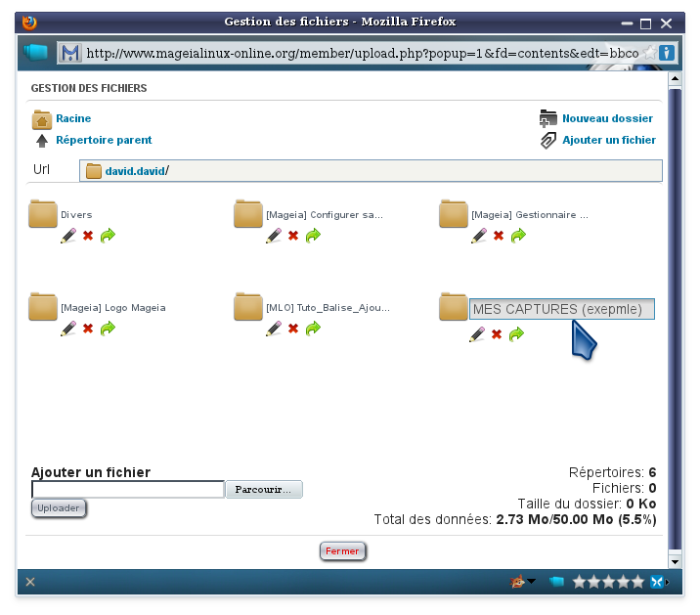Click the paperclip Ajouter un fichier icon

(x=548, y=140)
